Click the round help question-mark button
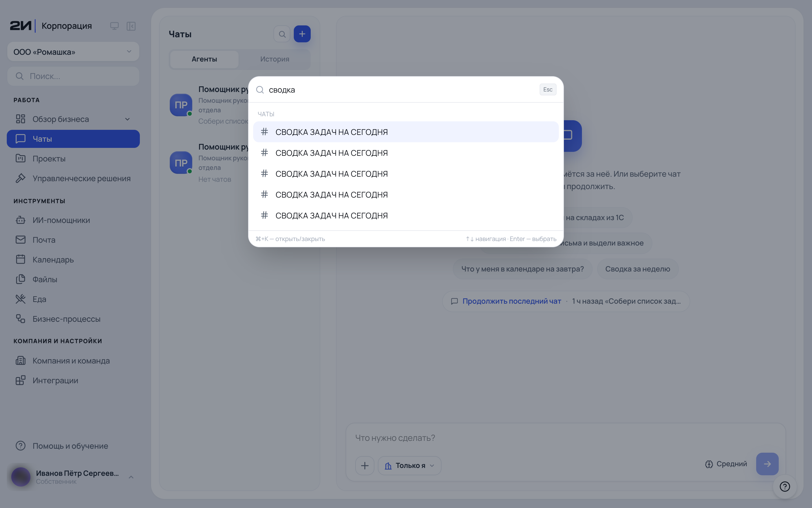The height and width of the screenshot is (508, 812). pyautogui.click(x=785, y=487)
